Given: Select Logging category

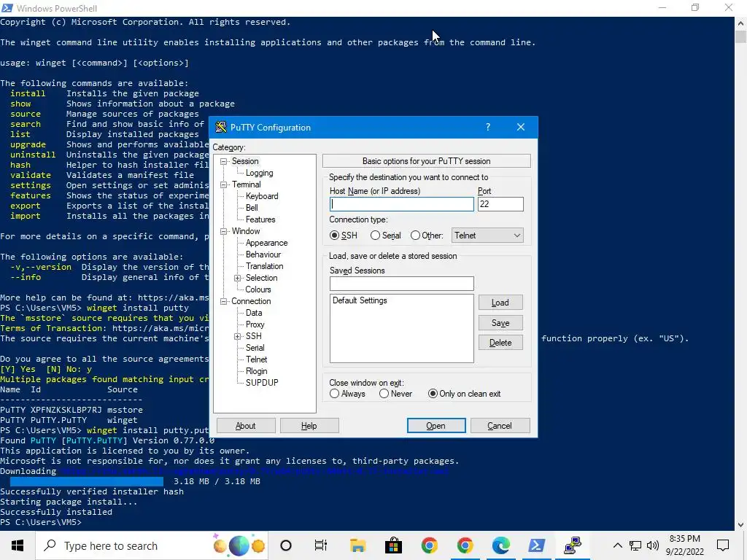Looking at the screenshot, I should 259,173.
